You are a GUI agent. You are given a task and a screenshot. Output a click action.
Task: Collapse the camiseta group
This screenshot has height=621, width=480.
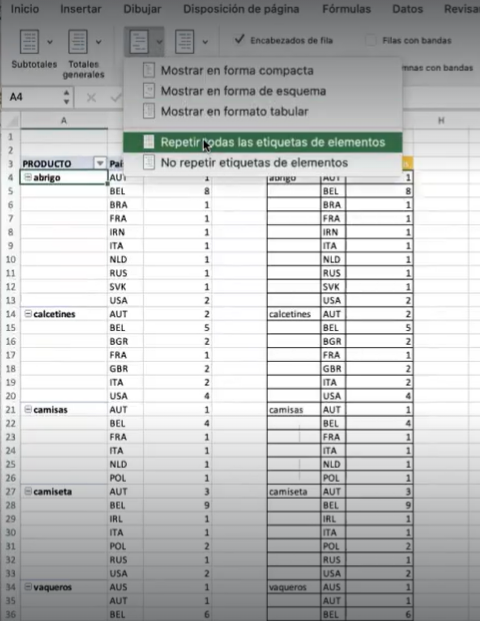pyautogui.click(x=28, y=491)
